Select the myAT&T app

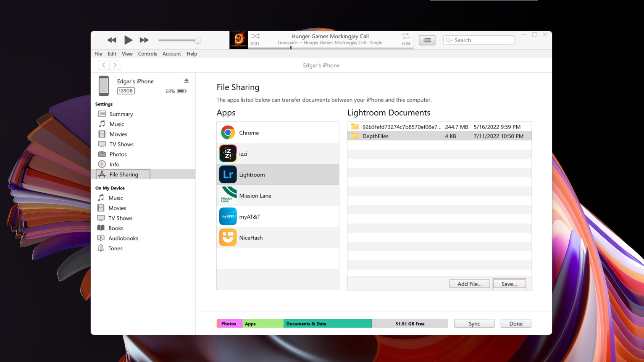(x=250, y=217)
